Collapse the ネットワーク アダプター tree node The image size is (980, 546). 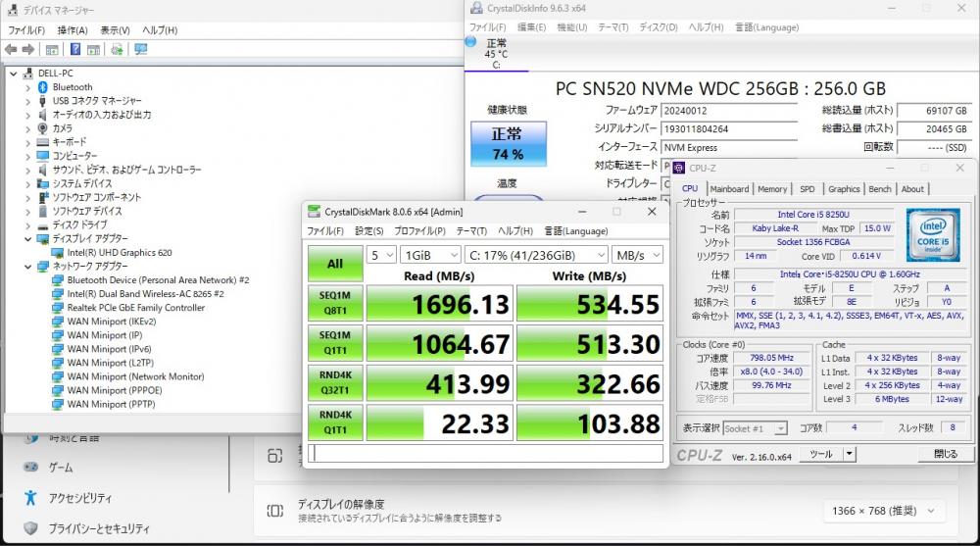[x=27, y=266]
